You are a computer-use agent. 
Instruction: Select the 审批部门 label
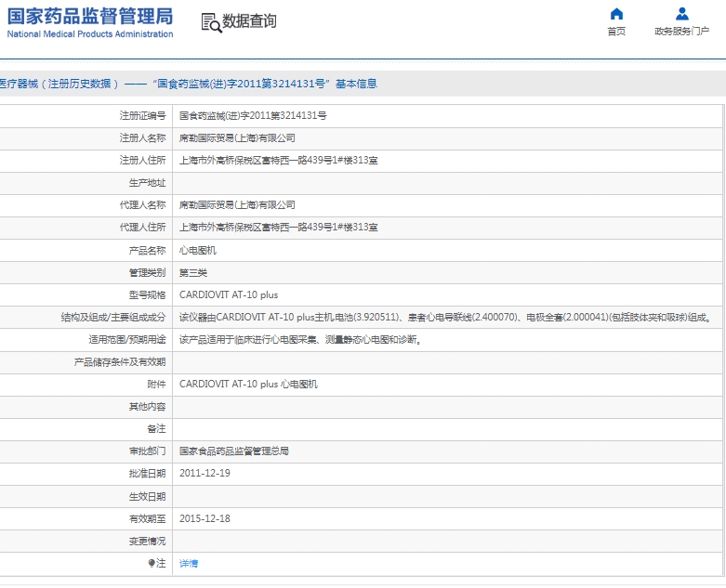point(147,451)
